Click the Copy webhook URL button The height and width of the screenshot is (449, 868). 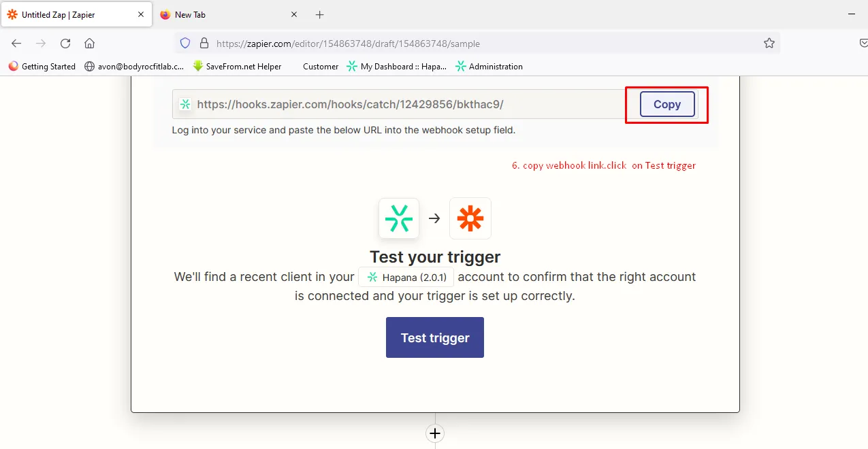pyautogui.click(x=667, y=104)
